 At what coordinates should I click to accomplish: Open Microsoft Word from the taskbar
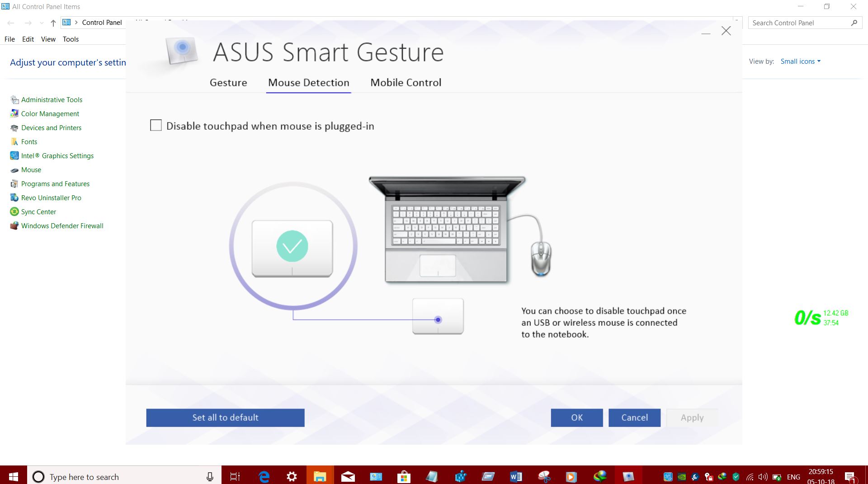[x=516, y=476]
